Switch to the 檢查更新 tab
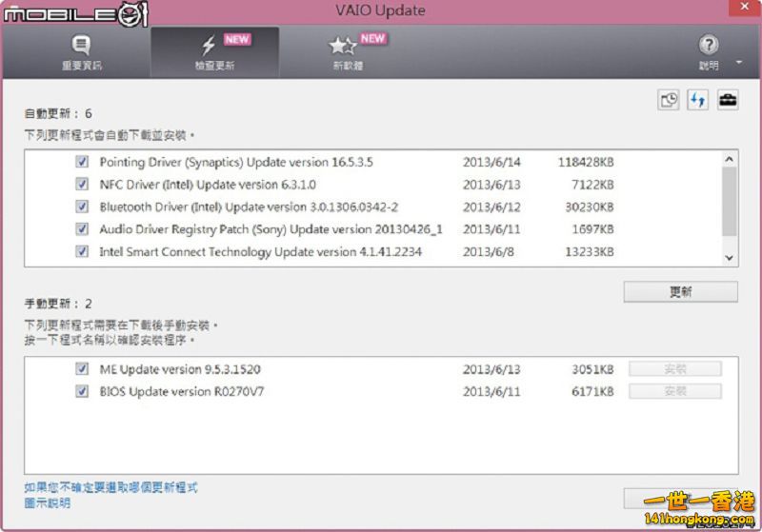 point(215,52)
